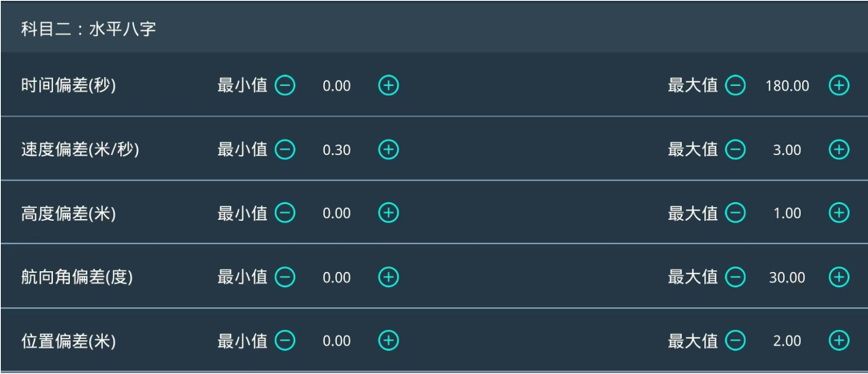Viewport: 868px width, 374px height.
Task: Click the 30.00 航向角偏差 maximum field
Action: click(x=787, y=278)
